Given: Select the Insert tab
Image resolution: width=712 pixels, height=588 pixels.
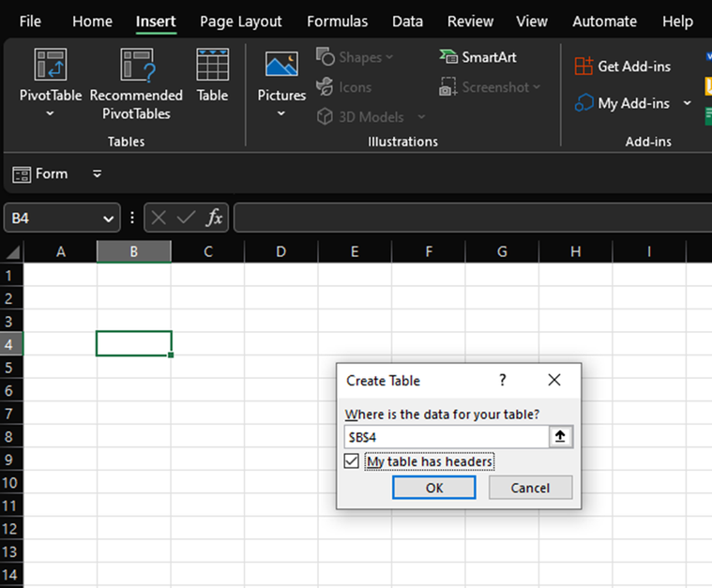Looking at the screenshot, I should tap(156, 22).
